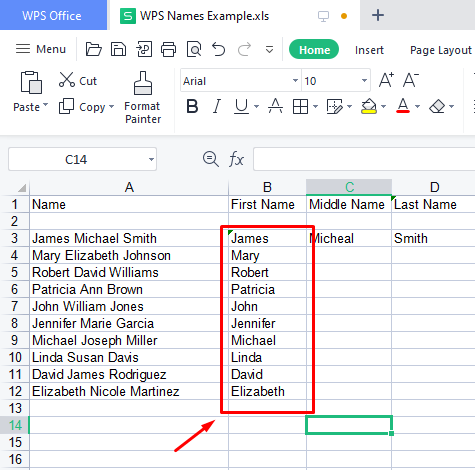The height and width of the screenshot is (470, 475).
Task: Click the Paste clipboard icon
Action: pyautogui.click(x=31, y=82)
